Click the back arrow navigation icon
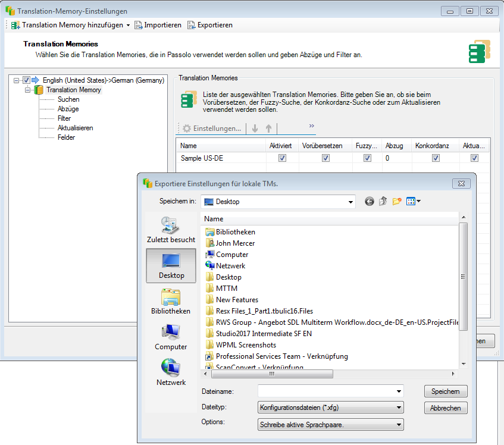The height and width of the screenshot is (445, 504). [x=370, y=202]
